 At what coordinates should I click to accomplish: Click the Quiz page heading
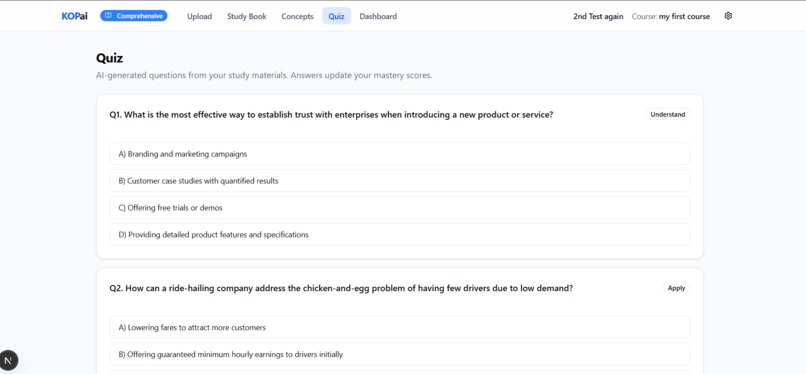[109, 58]
